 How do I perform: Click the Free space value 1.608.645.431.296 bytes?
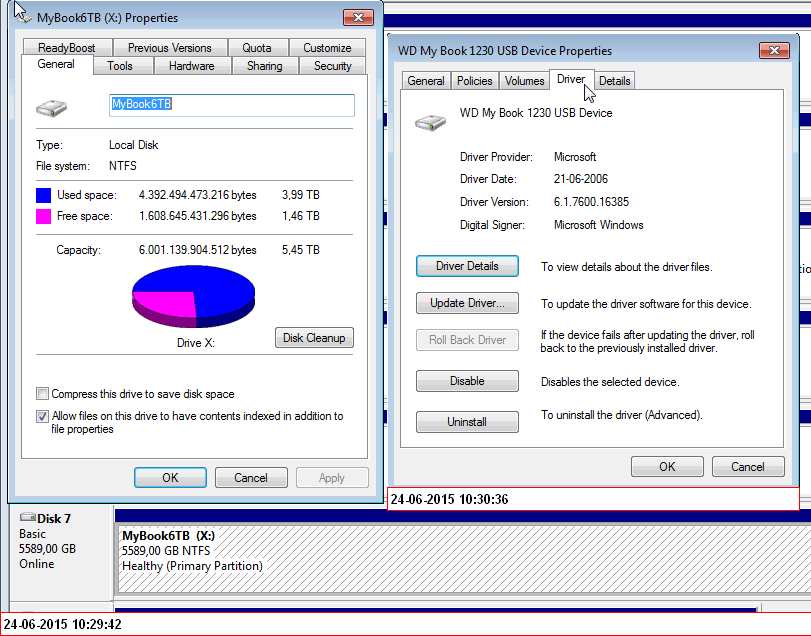pos(198,216)
